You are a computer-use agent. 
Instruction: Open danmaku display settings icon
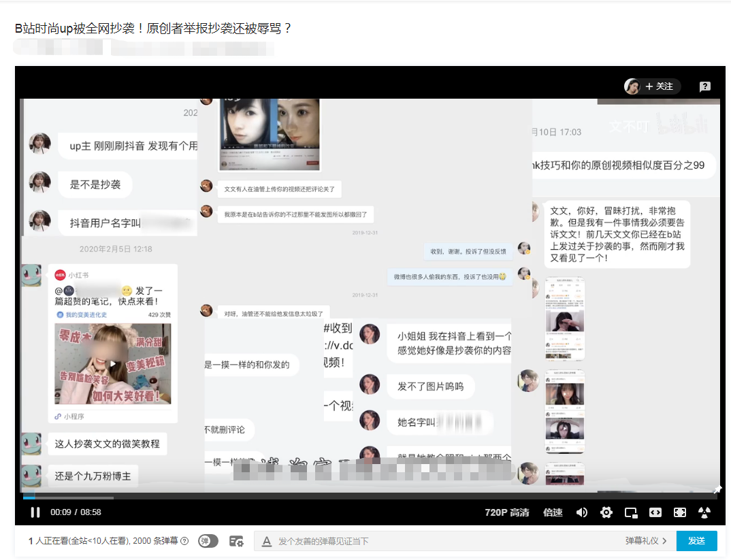(x=236, y=540)
